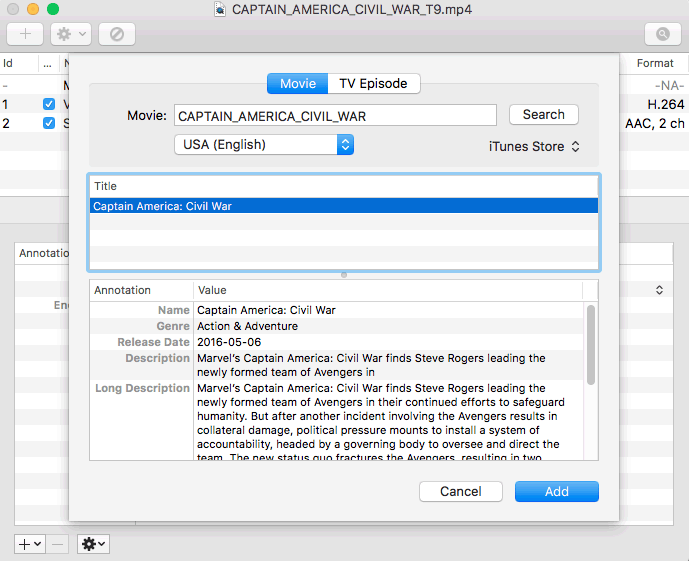
Task: Click the Release Date value 2016-05-06
Action: click(229, 342)
